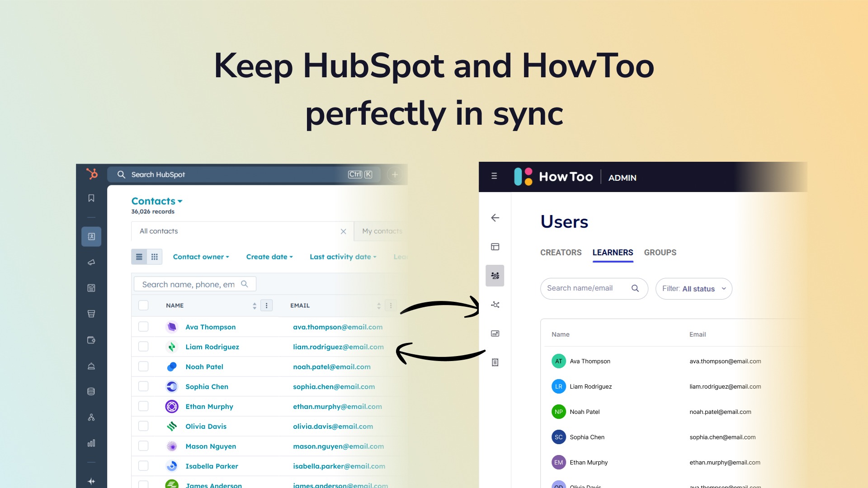Viewport: 868px width, 488px height.
Task: Open the GROUPS tab
Action: [x=660, y=253]
